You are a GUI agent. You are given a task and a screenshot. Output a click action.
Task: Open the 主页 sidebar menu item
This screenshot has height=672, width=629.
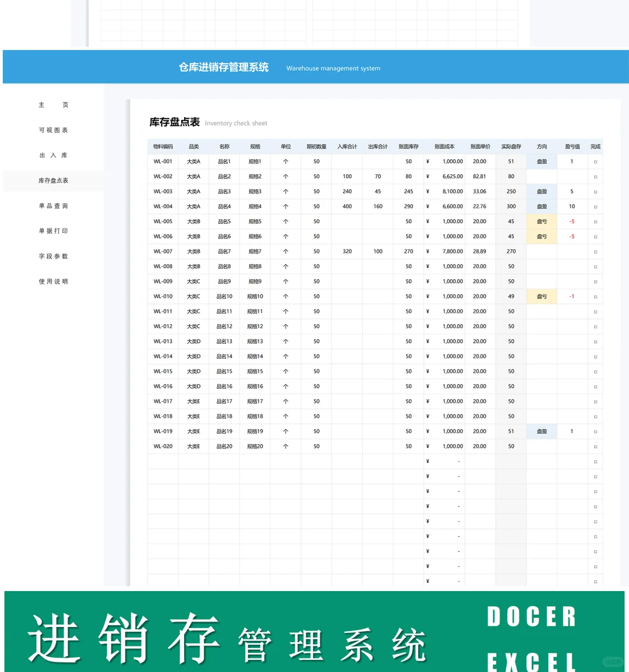click(53, 105)
